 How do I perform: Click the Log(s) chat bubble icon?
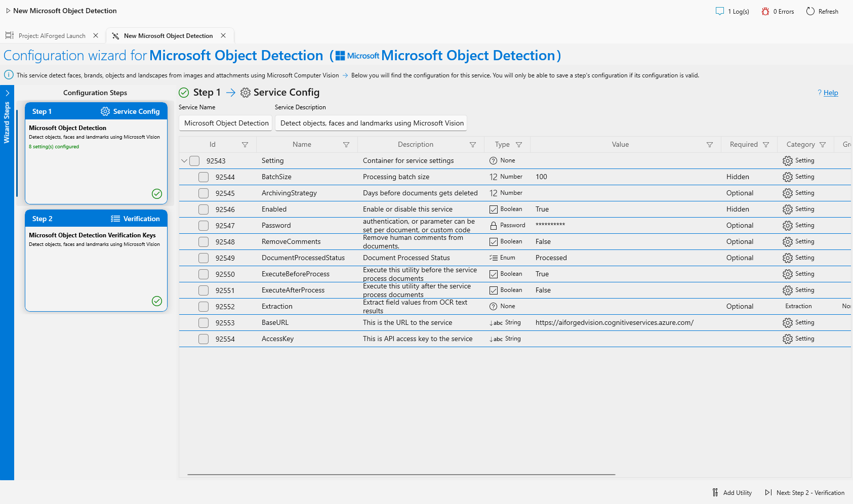[719, 11]
